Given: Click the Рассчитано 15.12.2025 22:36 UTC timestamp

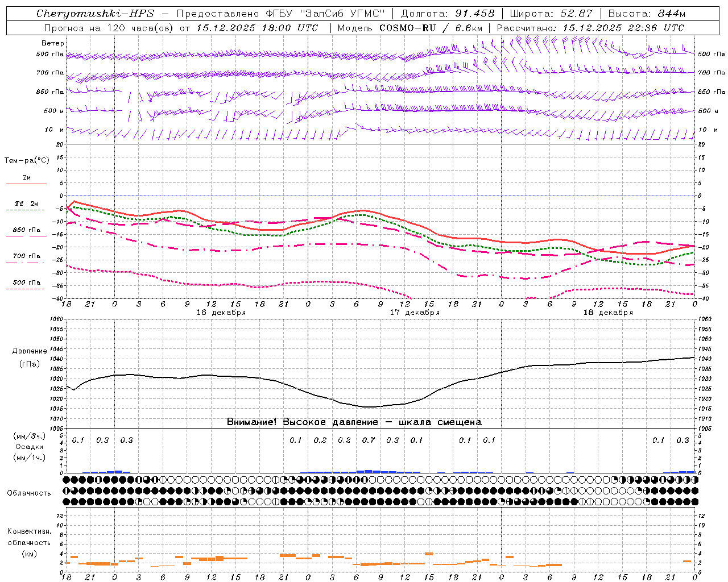Looking at the screenshot, I should (590, 28).
